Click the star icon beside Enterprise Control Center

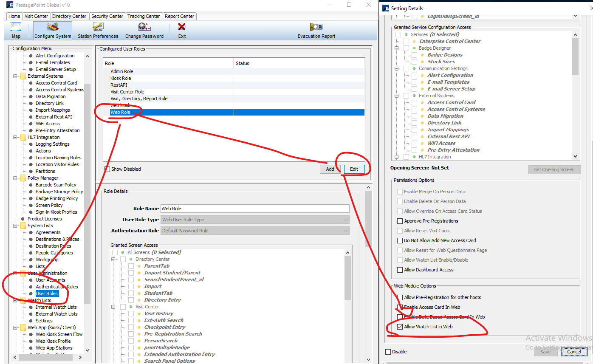(x=415, y=41)
